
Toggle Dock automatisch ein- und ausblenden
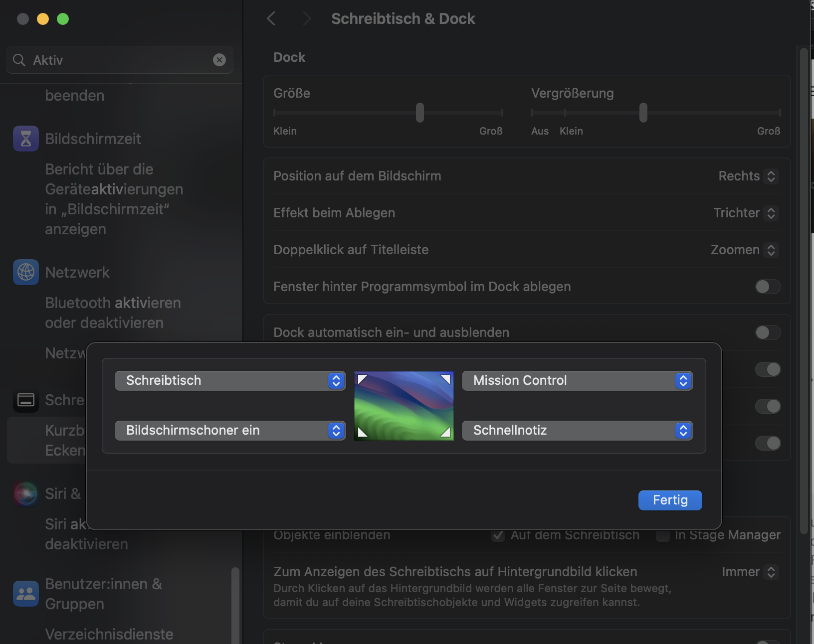click(768, 332)
